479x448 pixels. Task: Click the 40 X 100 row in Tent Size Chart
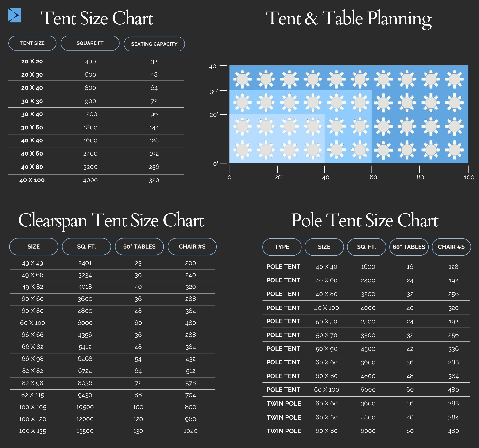[32, 180]
